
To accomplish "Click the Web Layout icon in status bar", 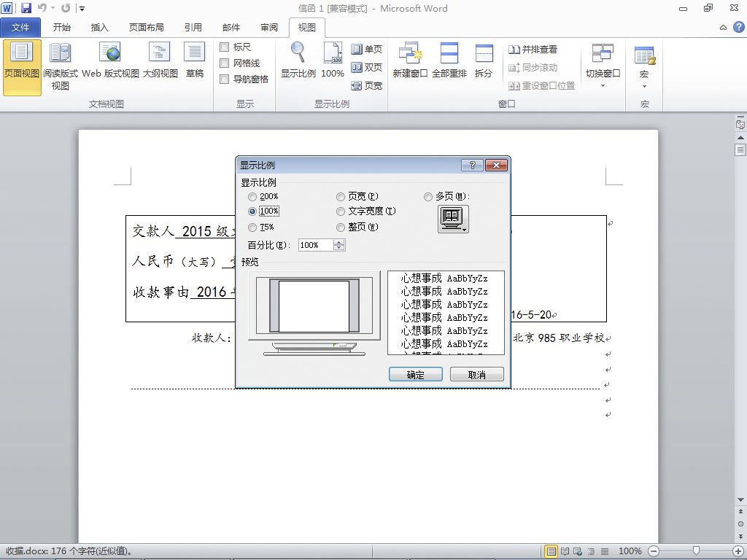I will click(578, 551).
